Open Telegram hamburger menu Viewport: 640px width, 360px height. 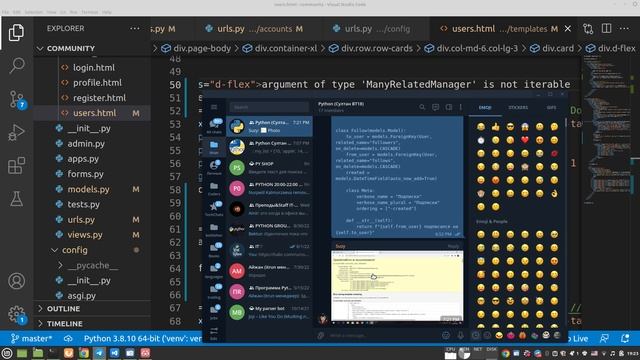pyautogui.click(x=214, y=107)
